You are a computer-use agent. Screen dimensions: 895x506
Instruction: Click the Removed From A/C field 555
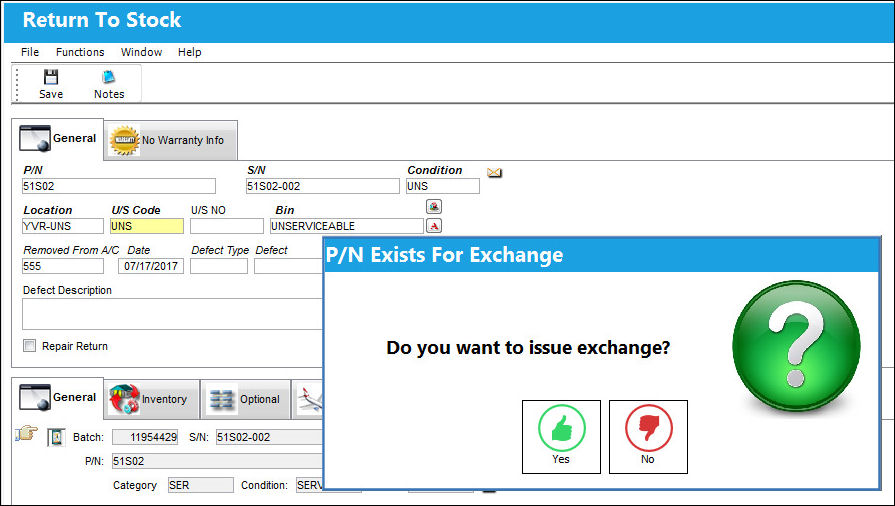[63, 266]
